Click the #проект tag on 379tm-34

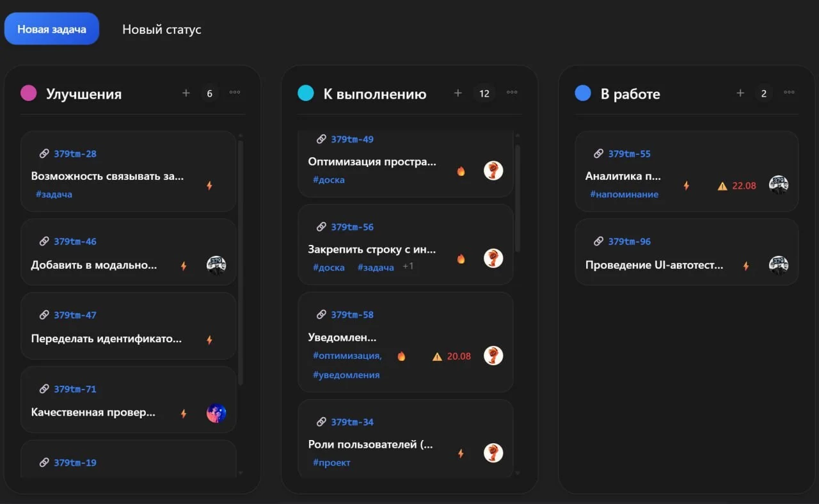[331, 462]
